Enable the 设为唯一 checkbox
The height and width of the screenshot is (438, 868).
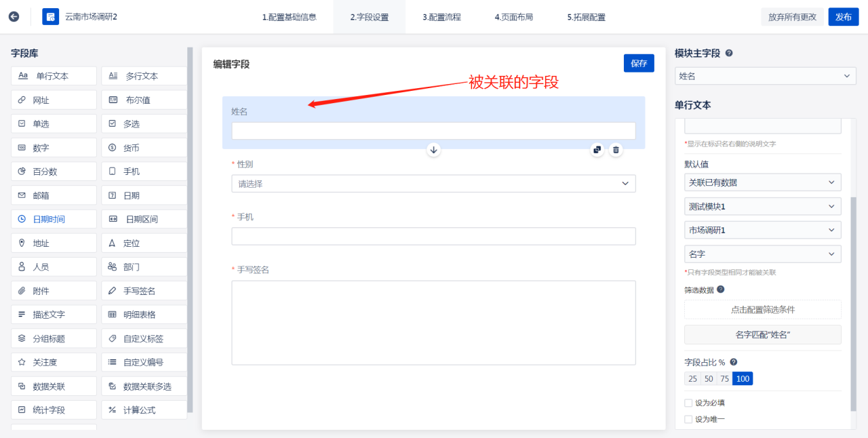coord(689,419)
